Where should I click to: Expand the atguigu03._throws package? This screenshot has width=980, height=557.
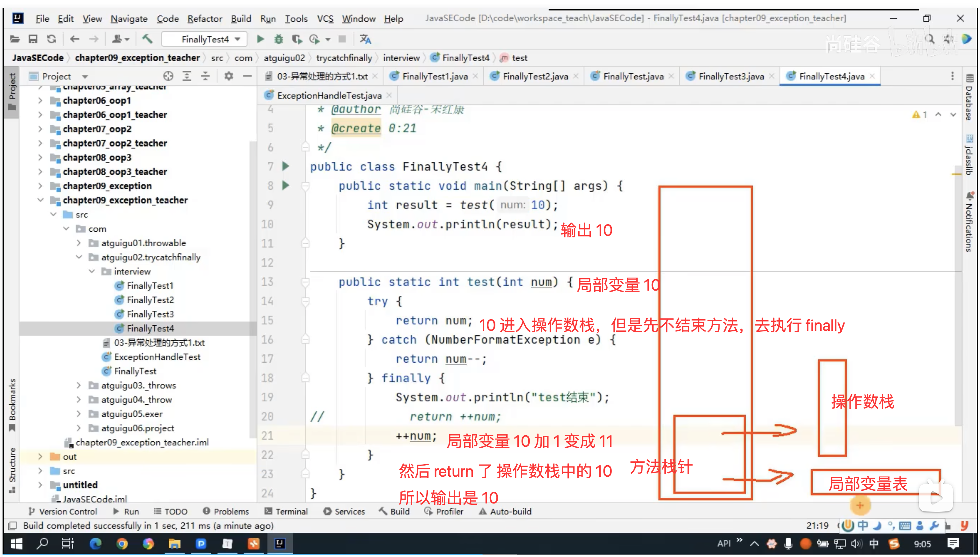point(79,386)
